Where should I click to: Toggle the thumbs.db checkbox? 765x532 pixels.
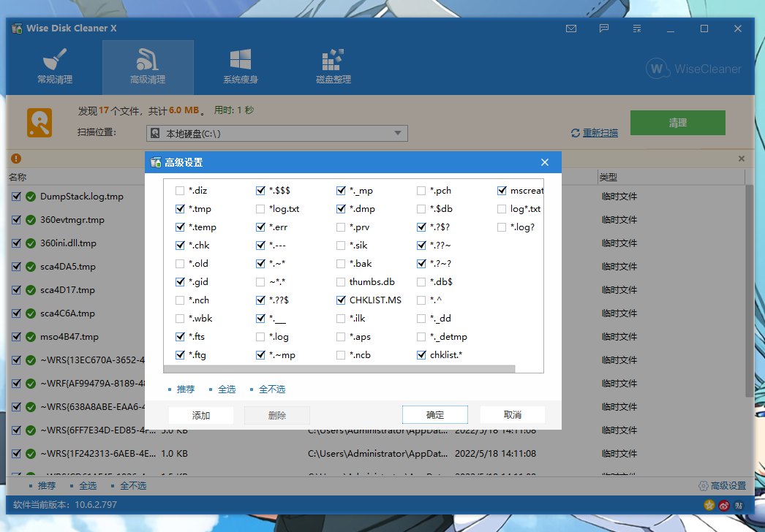pos(341,282)
